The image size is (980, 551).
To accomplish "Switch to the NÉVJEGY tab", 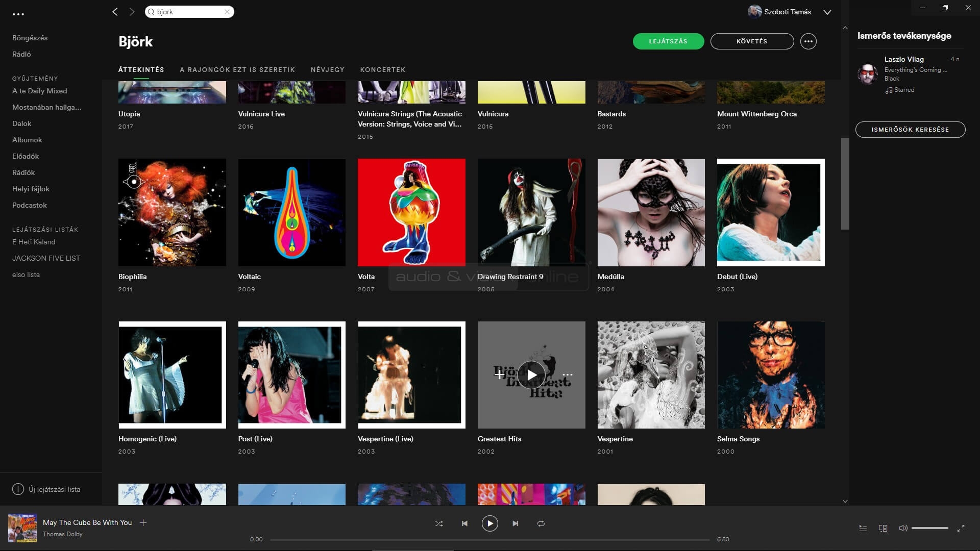I will pos(327,69).
